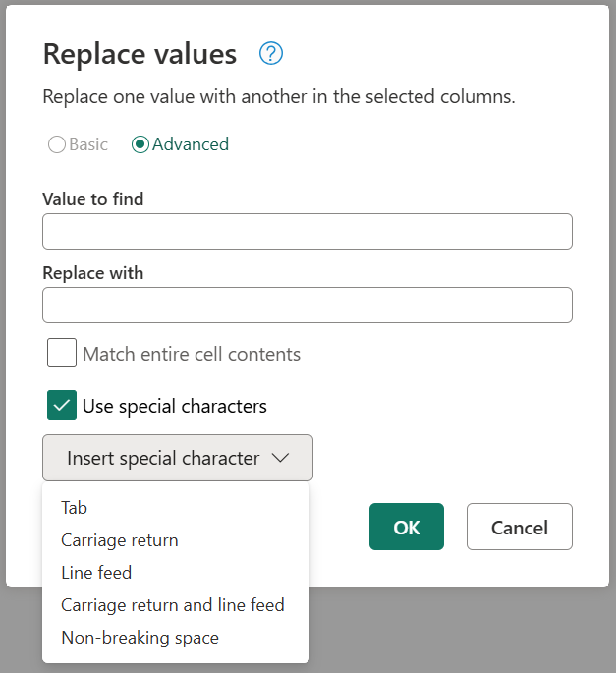Choose Tab from the special character list
The width and height of the screenshot is (616, 673).
coord(75,508)
